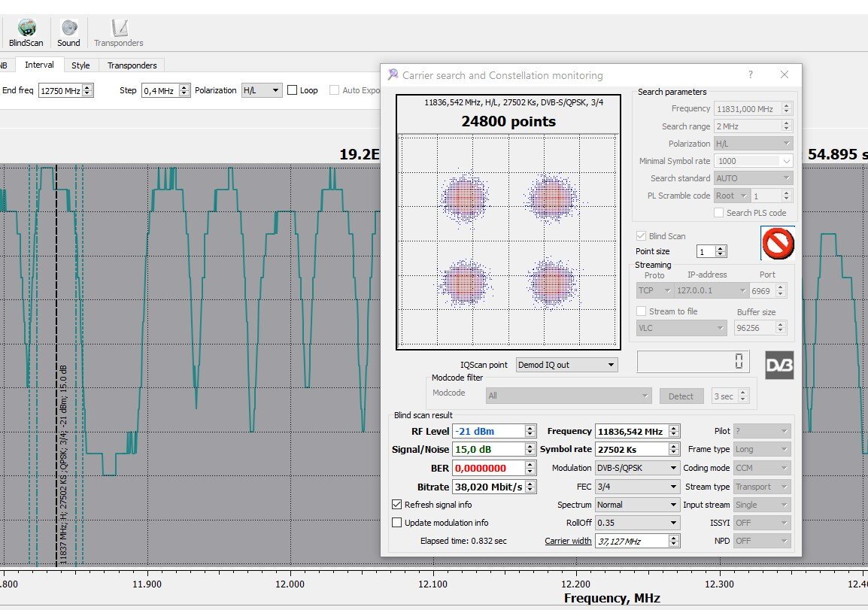This screenshot has width=868, height=610.
Task: Open the Polarization H/L dropdown
Action: click(x=261, y=90)
